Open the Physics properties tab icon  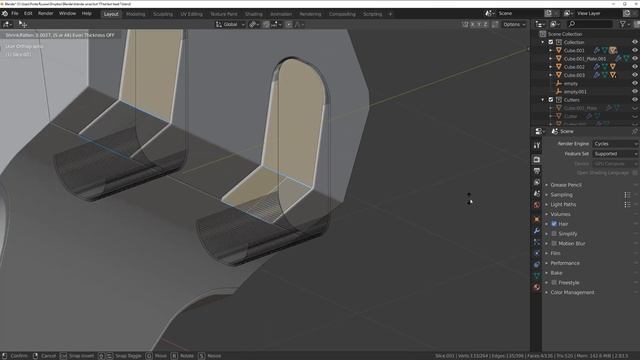click(537, 253)
